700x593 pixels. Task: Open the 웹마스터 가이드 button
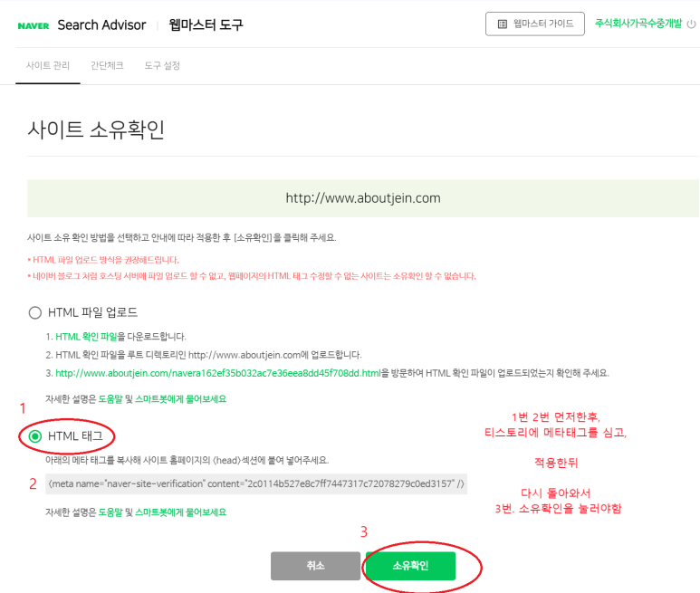click(535, 24)
